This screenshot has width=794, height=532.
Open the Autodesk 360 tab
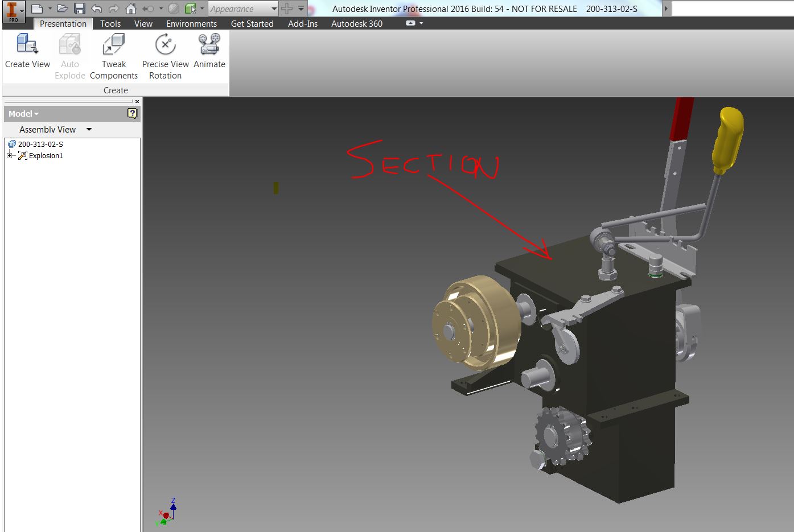[357, 23]
